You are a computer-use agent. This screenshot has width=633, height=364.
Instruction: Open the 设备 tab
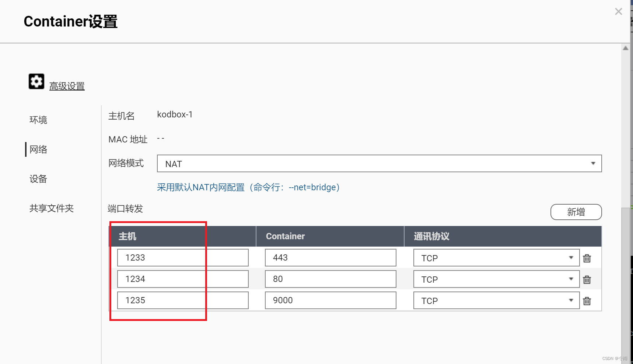pyautogui.click(x=38, y=179)
